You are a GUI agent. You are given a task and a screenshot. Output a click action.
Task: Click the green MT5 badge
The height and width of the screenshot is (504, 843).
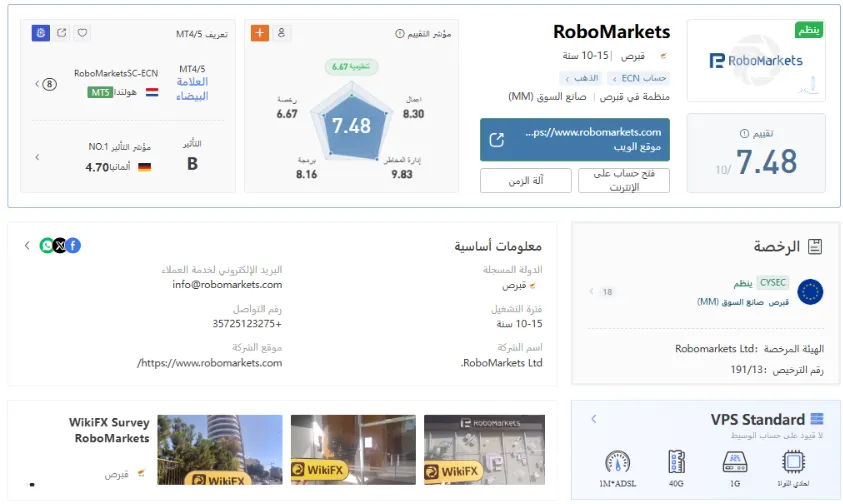[100, 93]
